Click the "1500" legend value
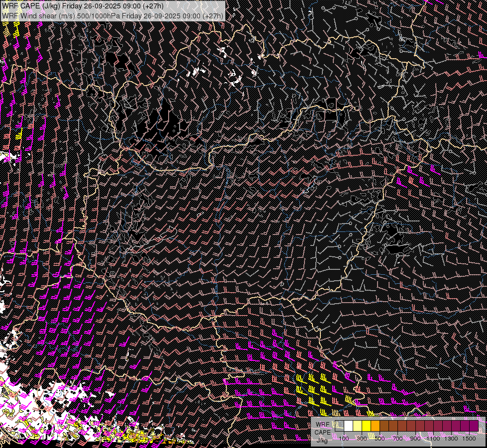The image size is (487, 448). (x=469, y=439)
